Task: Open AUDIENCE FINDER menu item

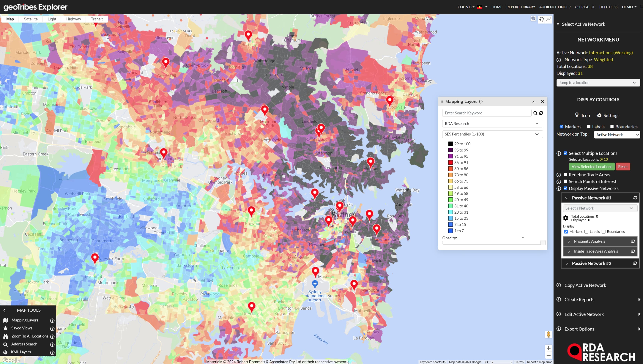Action: tap(555, 7)
